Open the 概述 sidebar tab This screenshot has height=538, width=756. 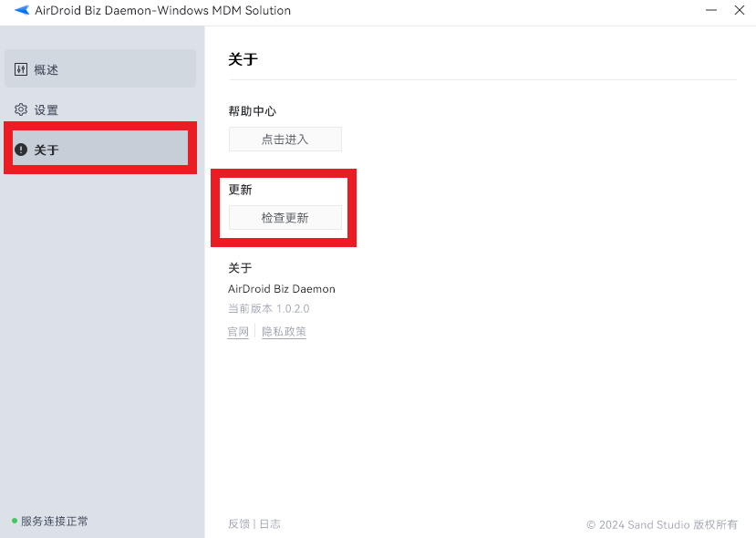pyautogui.click(x=100, y=68)
